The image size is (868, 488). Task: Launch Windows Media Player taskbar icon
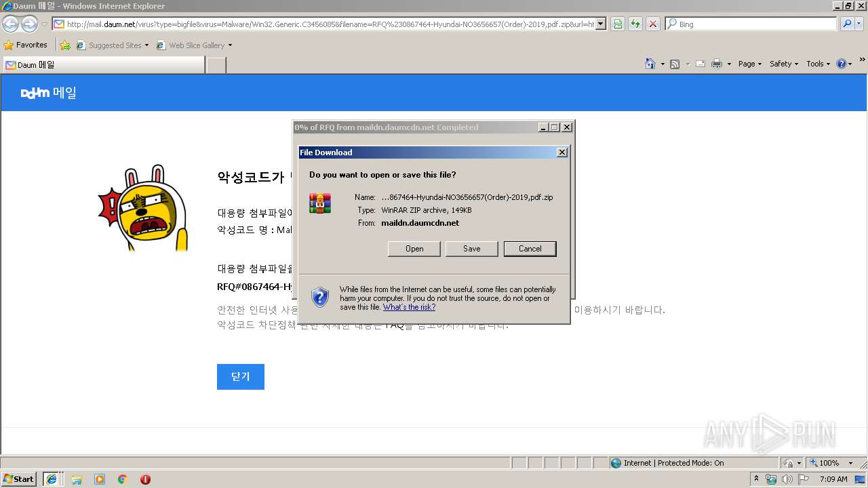(x=100, y=479)
